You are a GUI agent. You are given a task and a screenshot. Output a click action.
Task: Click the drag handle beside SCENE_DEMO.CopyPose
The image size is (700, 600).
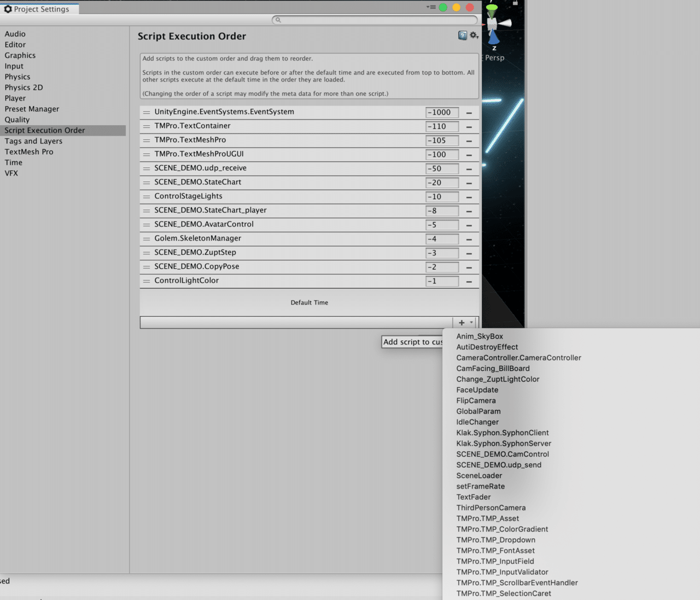(146, 267)
